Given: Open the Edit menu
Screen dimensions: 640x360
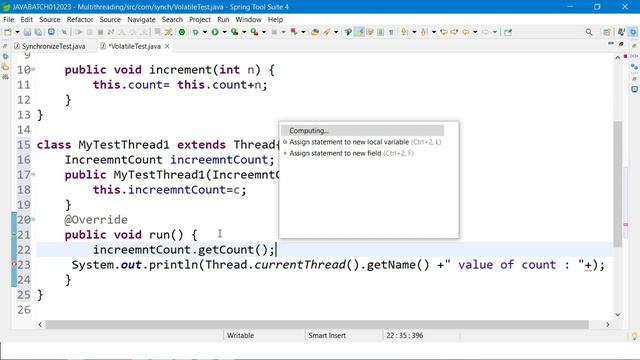Looking at the screenshot, I should coord(27,19).
